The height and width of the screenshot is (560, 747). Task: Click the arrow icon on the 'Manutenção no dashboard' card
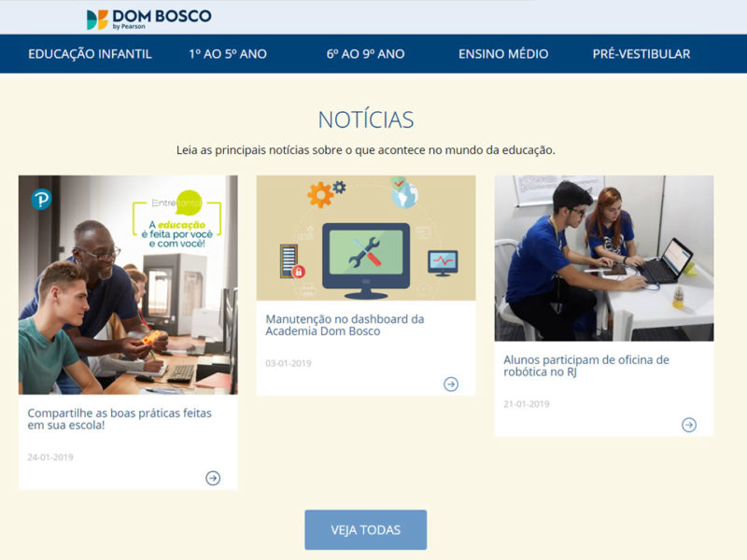[x=451, y=384]
